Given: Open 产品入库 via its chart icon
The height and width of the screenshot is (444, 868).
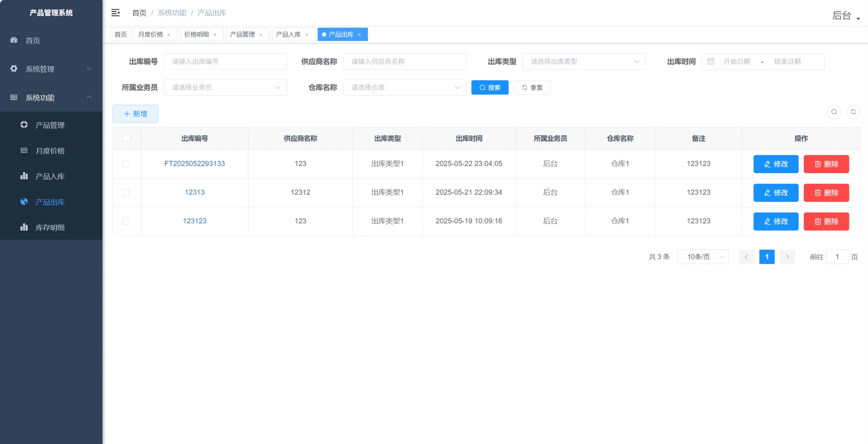Looking at the screenshot, I should (x=23, y=176).
